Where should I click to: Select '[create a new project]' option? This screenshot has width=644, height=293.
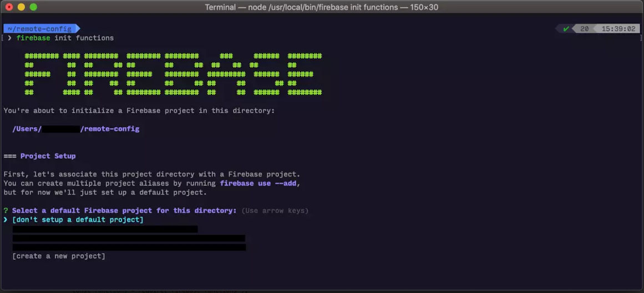point(59,256)
